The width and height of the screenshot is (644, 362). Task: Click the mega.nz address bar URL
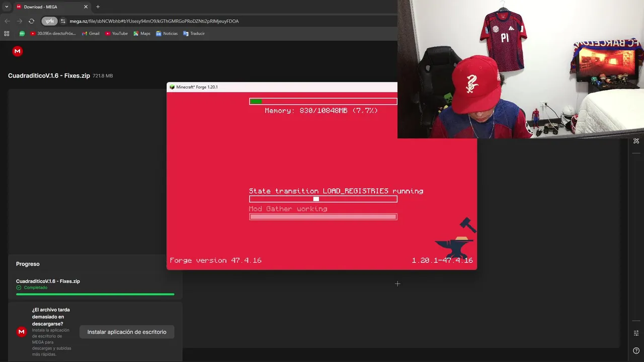point(154,21)
